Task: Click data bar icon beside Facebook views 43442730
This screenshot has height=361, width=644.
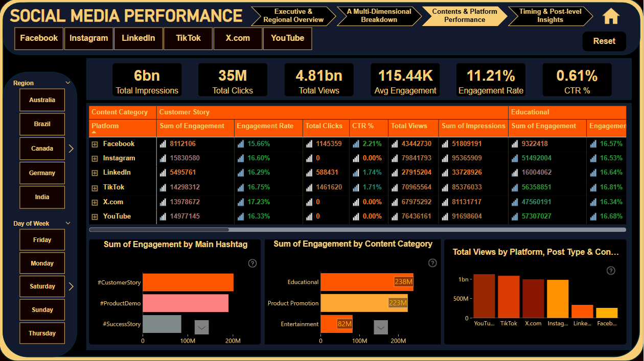Action: [395, 144]
